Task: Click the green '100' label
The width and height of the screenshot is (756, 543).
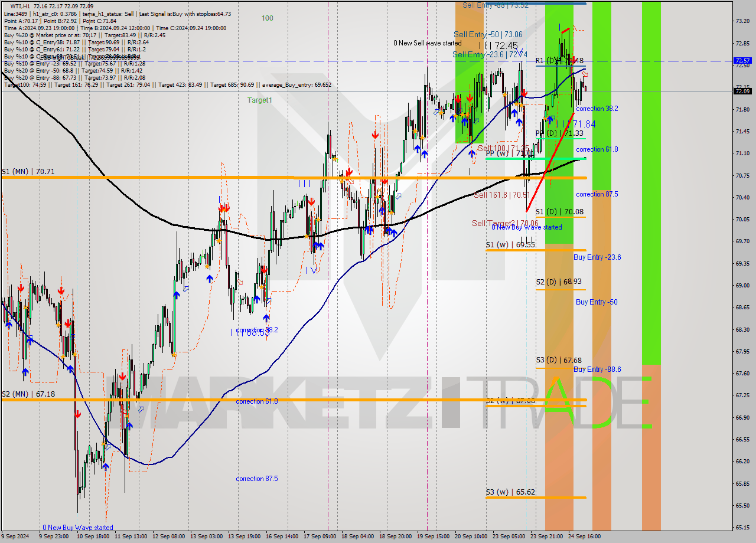Action: tap(268, 18)
